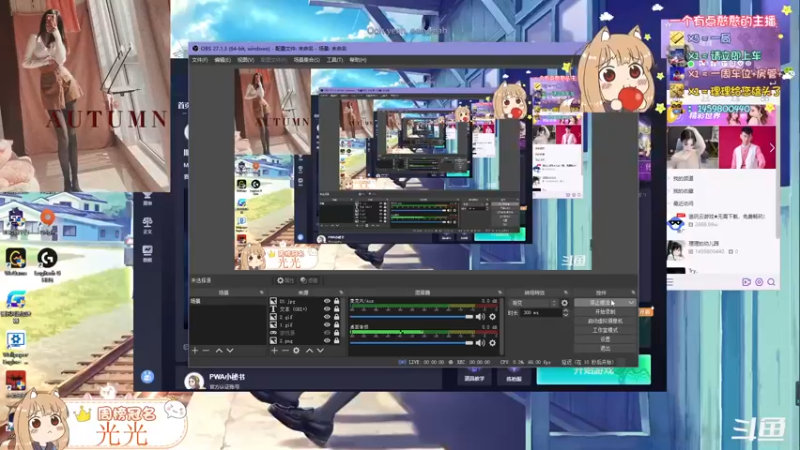Hide the 2.gif source
The height and width of the screenshot is (450, 800).
coord(327,317)
